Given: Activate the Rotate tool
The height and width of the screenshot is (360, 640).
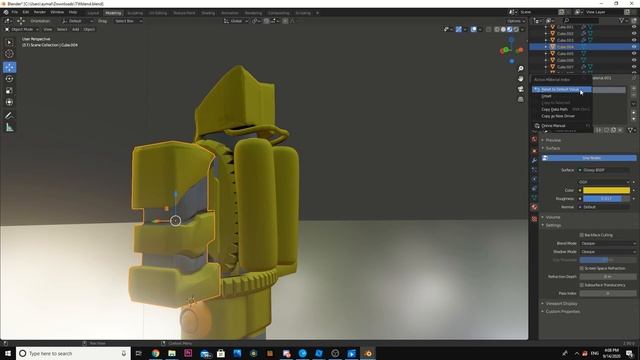Looking at the screenshot, I should (x=9, y=79).
